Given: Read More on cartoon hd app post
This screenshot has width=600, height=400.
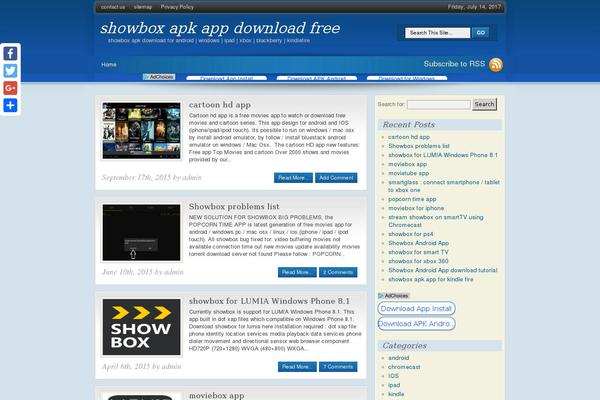Looking at the screenshot, I should [293, 178].
